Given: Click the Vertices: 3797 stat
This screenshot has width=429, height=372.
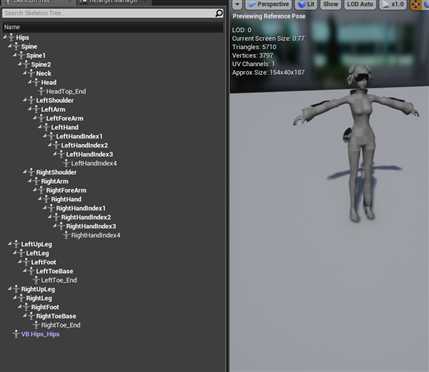Looking at the screenshot, I should [x=253, y=56].
